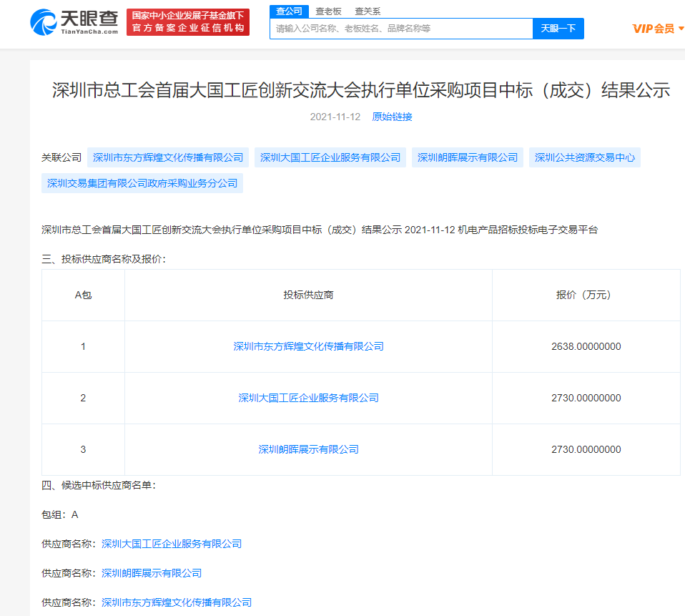Click the 深圳交易集团有限公司政府采购业务分公司 tag

point(142,183)
